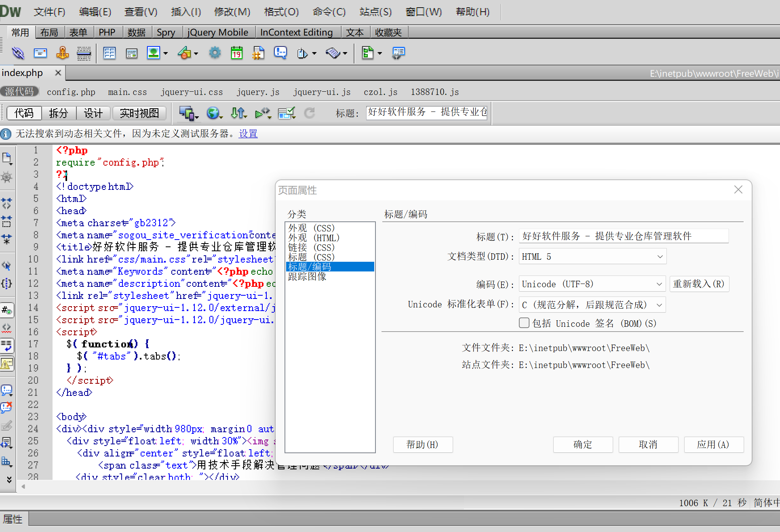Toggle word wrap in coding toolbar

click(x=7, y=346)
